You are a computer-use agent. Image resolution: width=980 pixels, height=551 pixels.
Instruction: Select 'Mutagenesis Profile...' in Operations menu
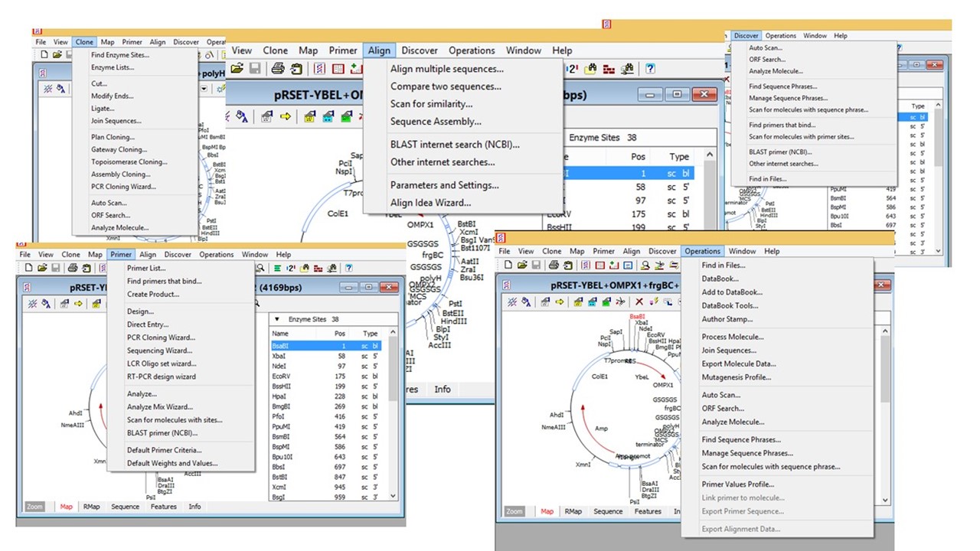tap(736, 377)
